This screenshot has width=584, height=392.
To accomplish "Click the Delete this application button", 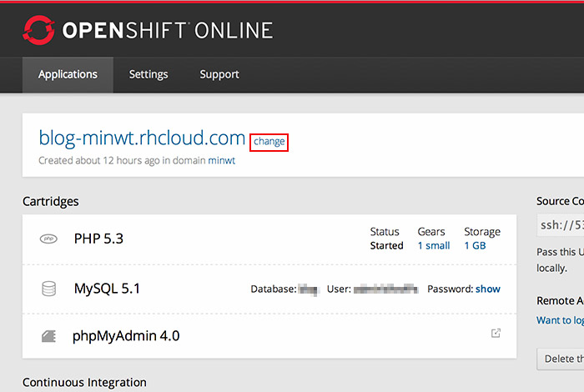I will 561,359.
